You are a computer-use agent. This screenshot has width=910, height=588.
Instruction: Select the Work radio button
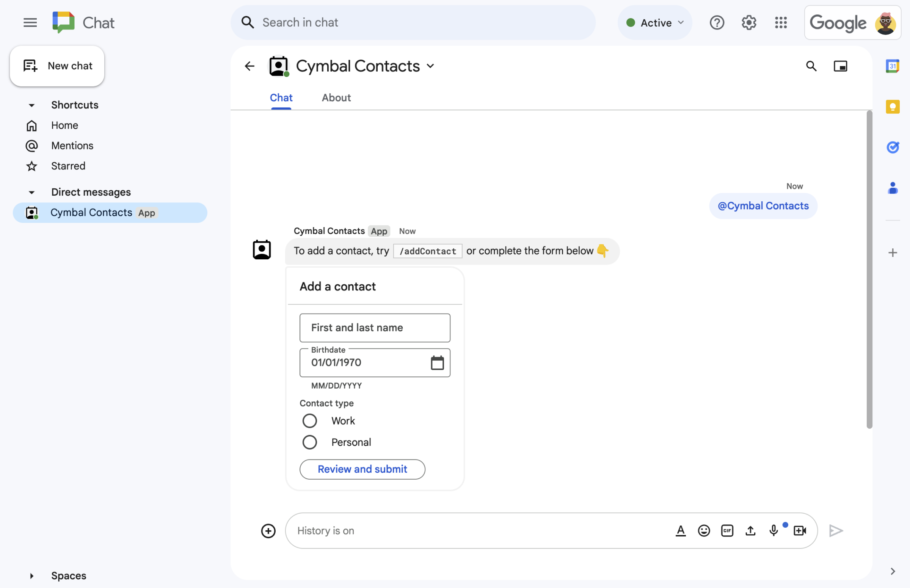click(308, 420)
